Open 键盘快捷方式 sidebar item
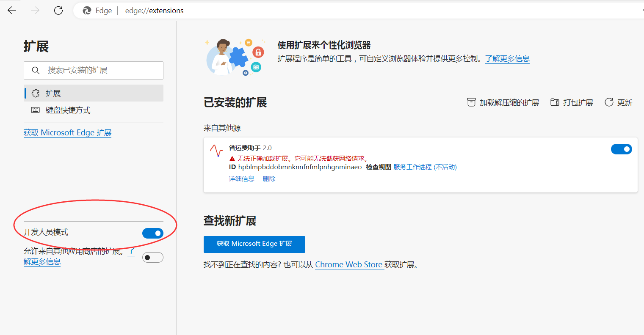The width and height of the screenshot is (644, 335). [x=94, y=110]
